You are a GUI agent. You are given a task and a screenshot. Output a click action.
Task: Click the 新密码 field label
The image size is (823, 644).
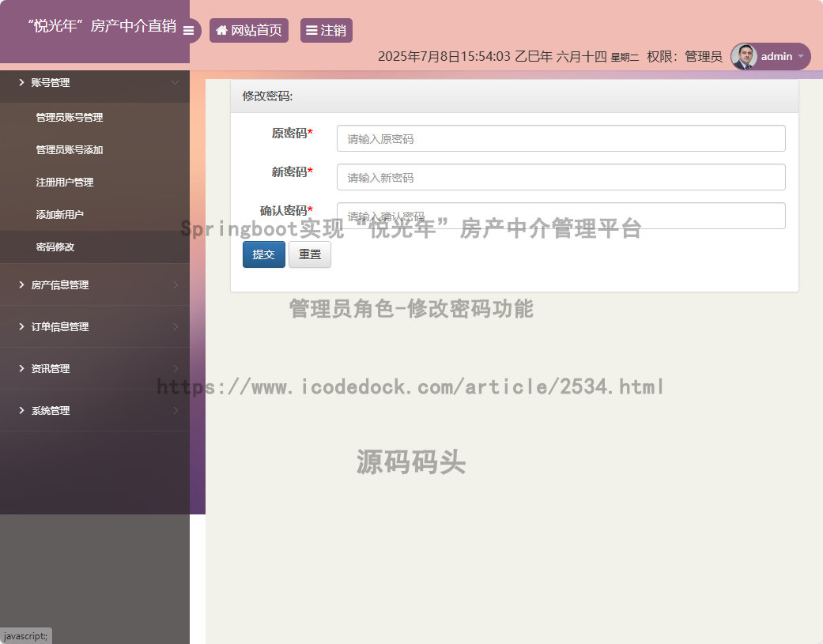pos(293,172)
